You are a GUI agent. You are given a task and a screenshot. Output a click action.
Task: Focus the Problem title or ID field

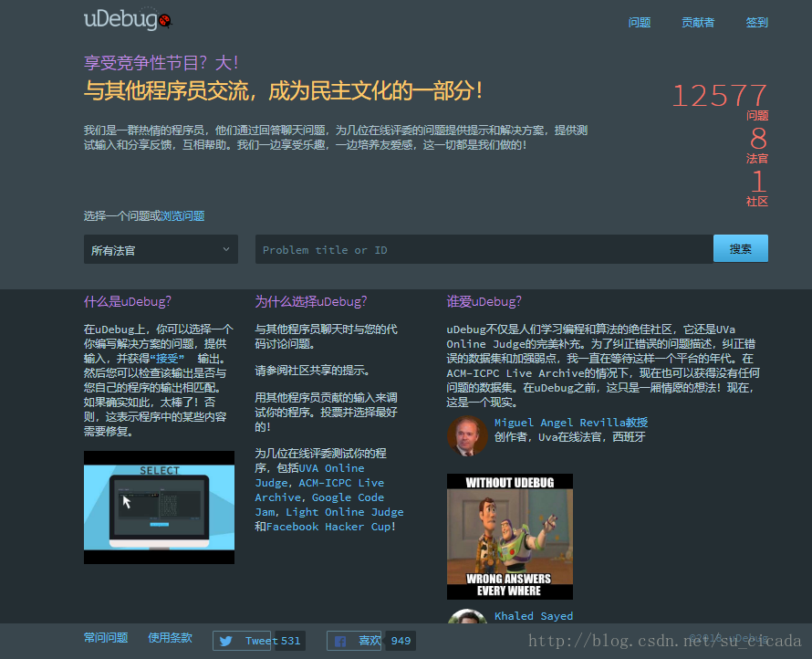484,249
